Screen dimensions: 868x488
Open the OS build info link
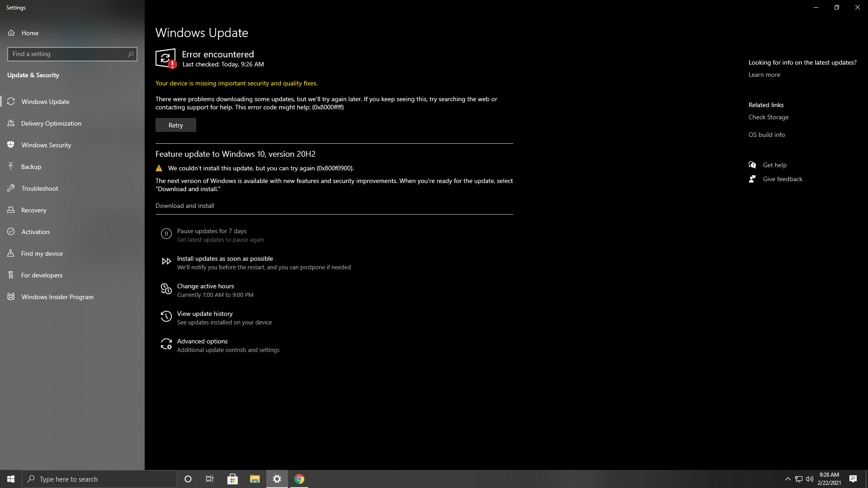point(767,135)
